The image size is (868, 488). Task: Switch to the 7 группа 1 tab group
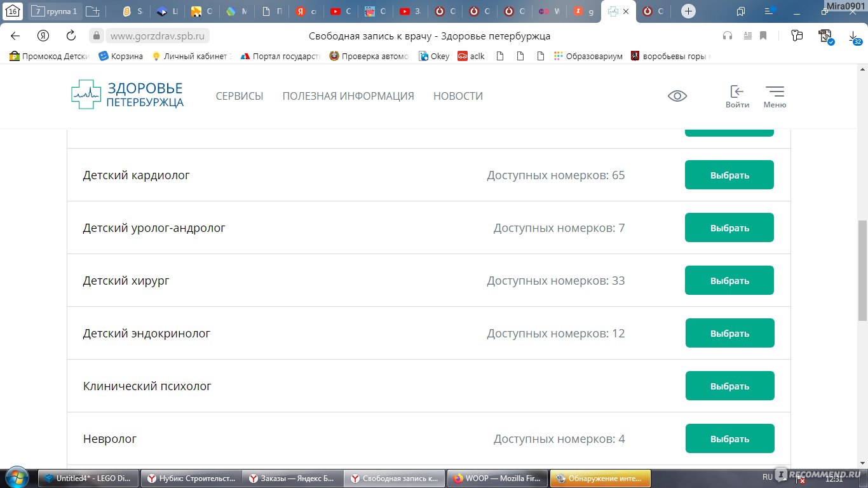55,11
